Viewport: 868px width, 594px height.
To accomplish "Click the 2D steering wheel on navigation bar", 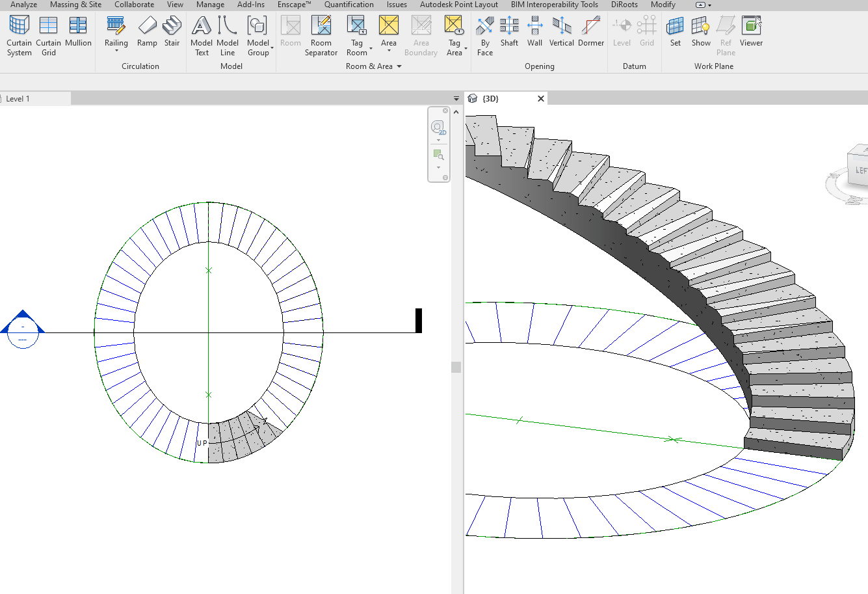I will pos(438,127).
